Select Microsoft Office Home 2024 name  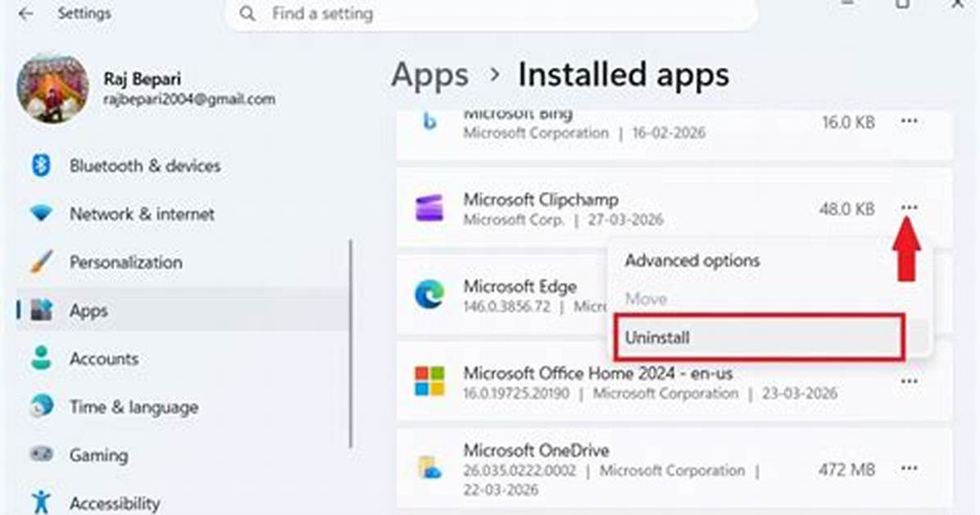click(597, 373)
